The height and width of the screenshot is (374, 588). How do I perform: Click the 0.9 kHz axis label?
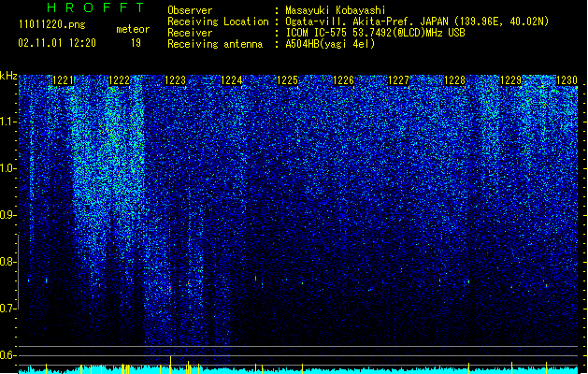click(7, 215)
